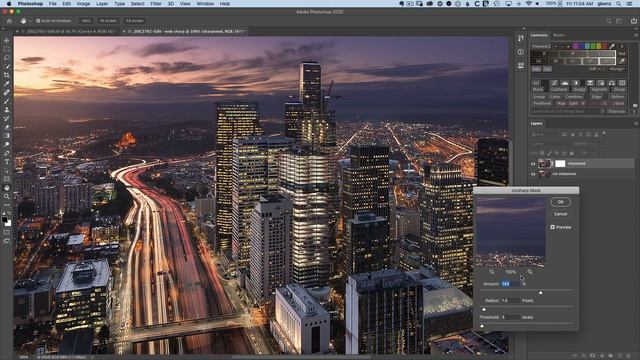Click the Home icon in options bar
Image resolution: width=640 pixels, height=360 pixels.
tap(9, 21)
